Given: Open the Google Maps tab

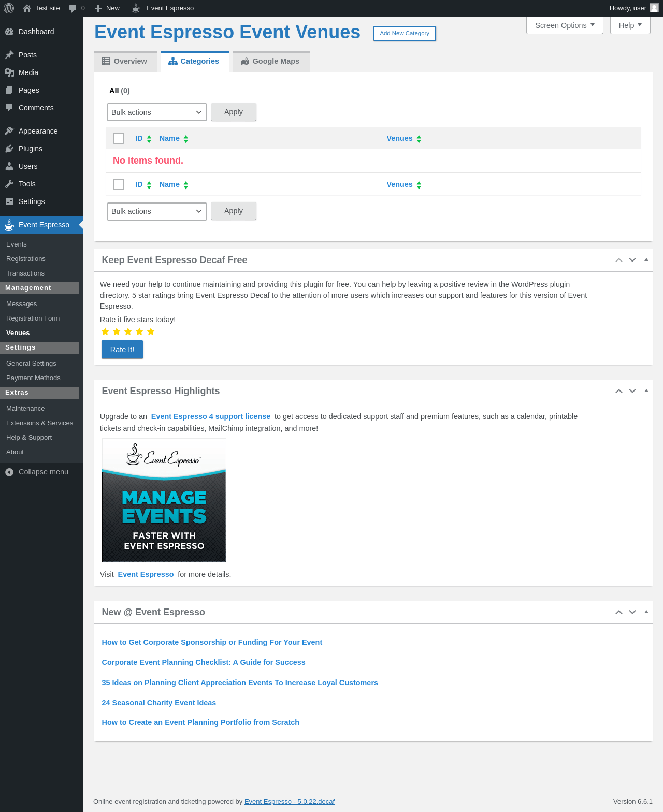Looking at the screenshot, I should [271, 61].
